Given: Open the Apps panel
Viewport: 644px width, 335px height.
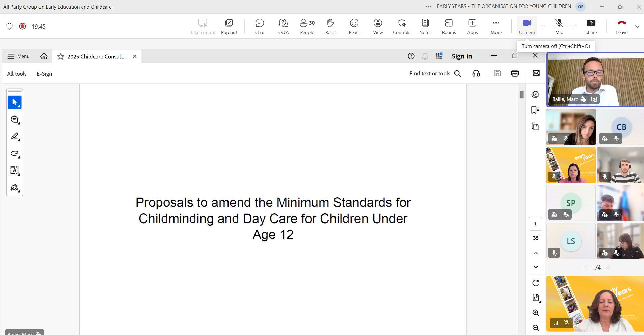Looking at the screenshot, I should (x=472, y=27).
